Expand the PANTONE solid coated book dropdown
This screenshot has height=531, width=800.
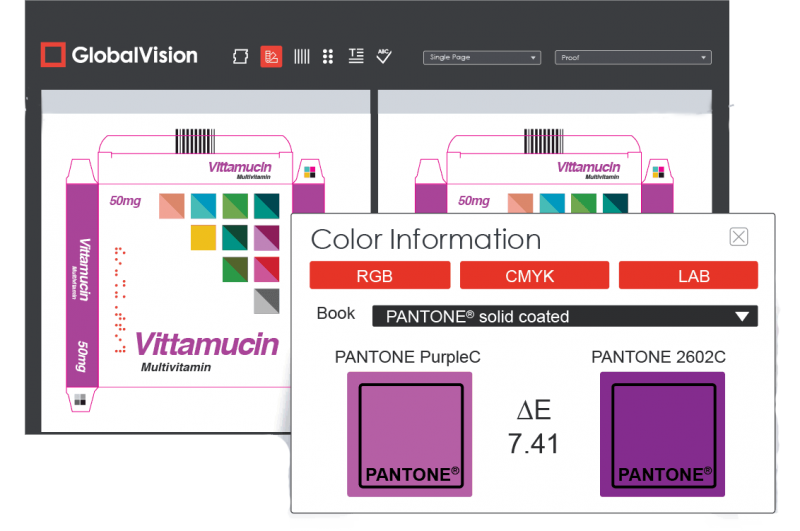(741, 317)
